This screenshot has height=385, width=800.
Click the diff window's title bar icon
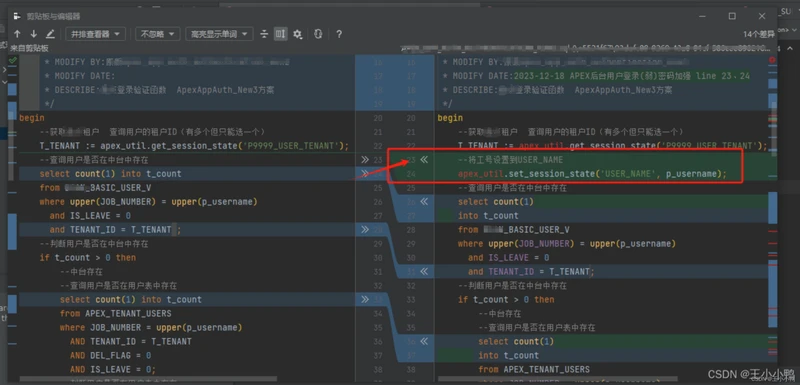pos(17,16)
